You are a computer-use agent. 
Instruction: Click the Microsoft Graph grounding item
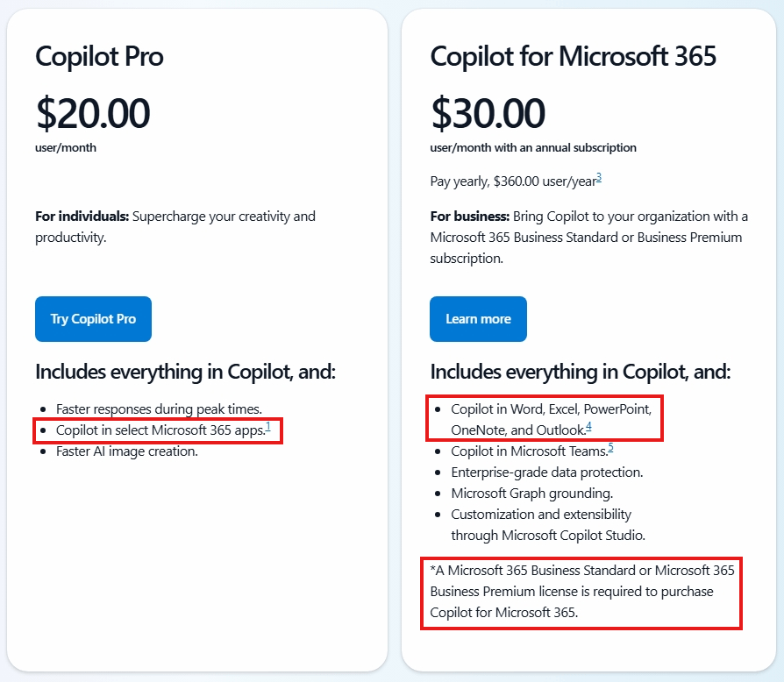[532, 494]
